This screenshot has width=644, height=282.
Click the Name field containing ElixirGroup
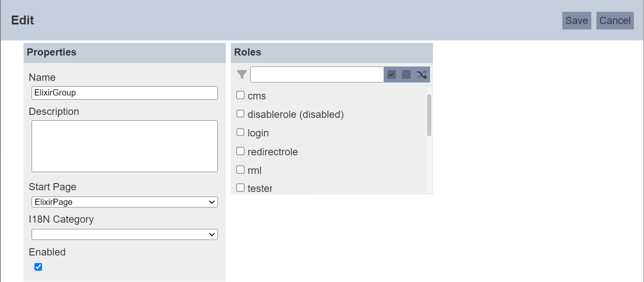[125, 93]
